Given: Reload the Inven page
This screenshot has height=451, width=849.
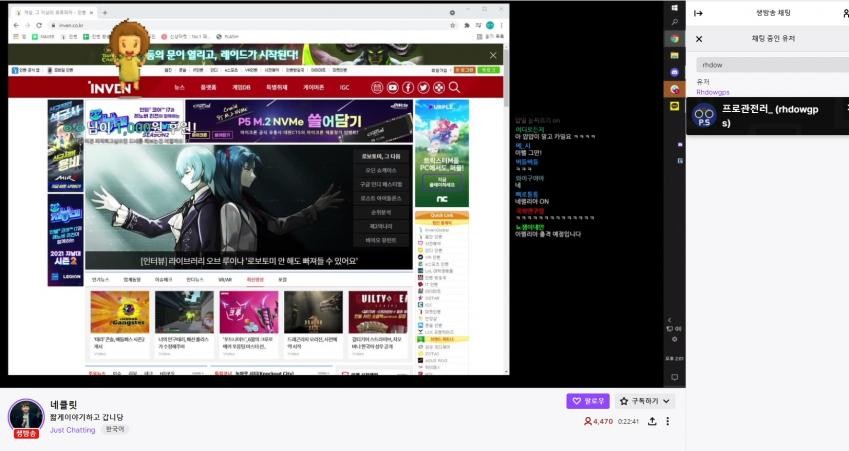Looking at the screenshot, I should coord(39,25).
